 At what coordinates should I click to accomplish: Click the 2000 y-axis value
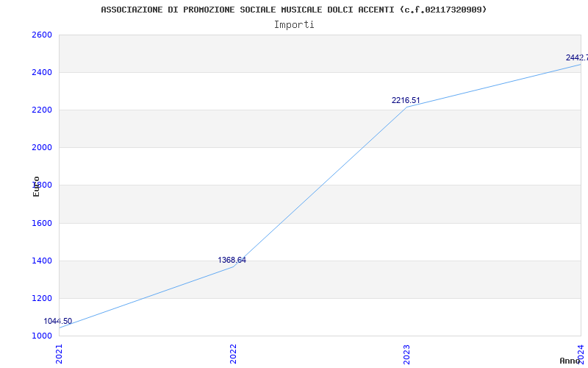(42, 147)
